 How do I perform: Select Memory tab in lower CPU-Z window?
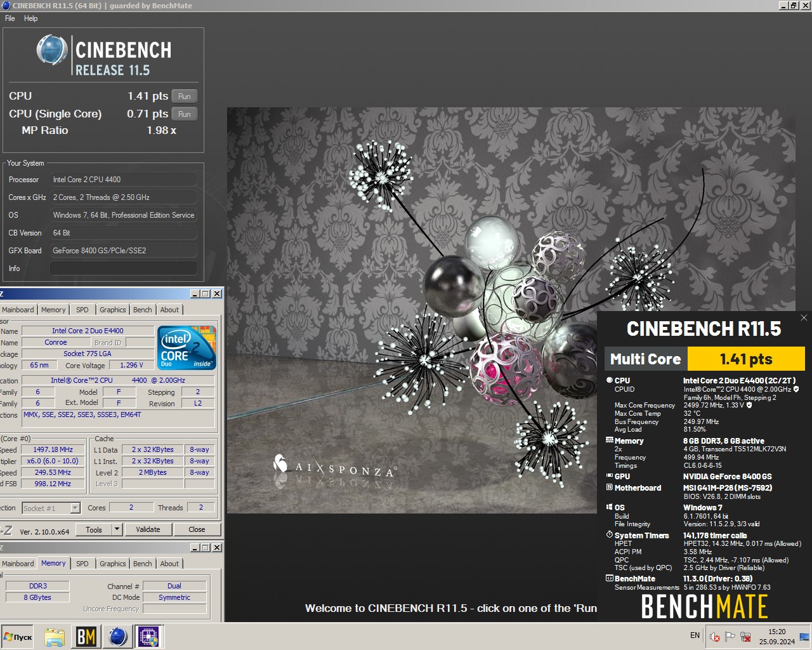point(53,563)
